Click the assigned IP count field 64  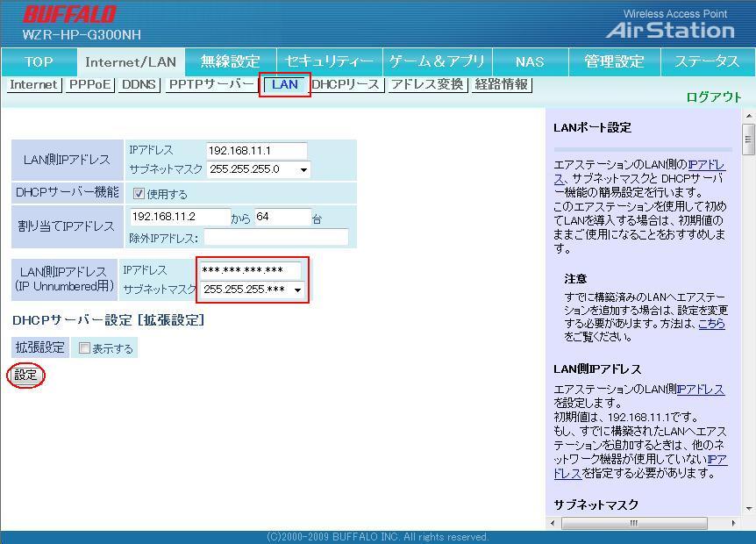pyautogui.click(x=282, y=217)
